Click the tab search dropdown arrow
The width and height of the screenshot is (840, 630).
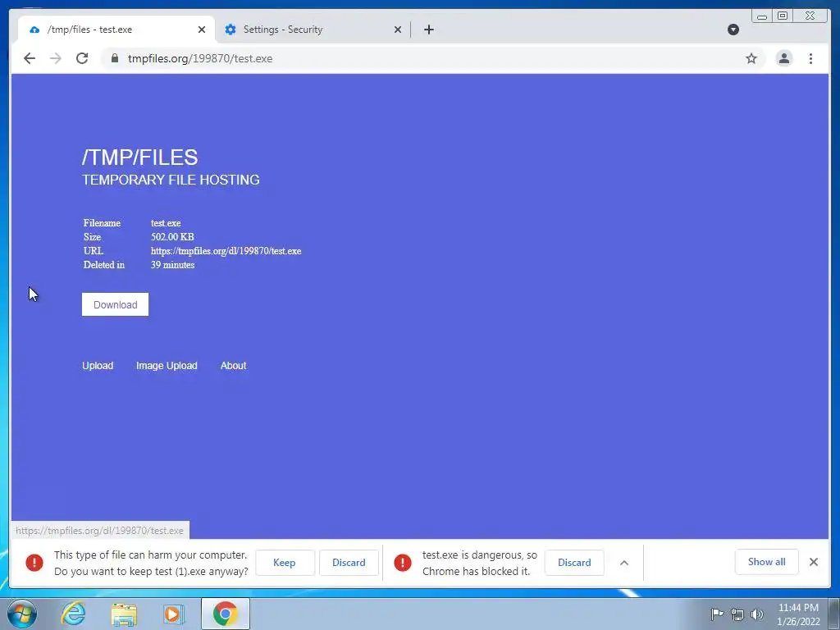pos(733,30)
